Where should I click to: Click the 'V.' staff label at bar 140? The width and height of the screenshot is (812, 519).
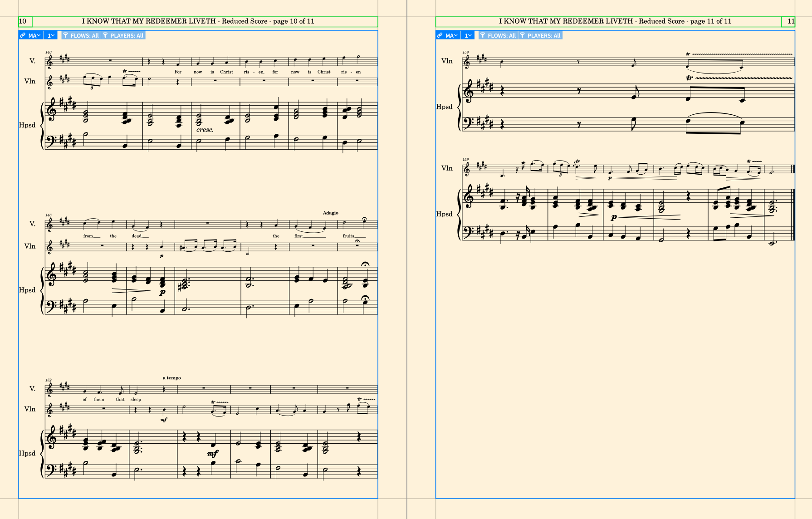32,61
